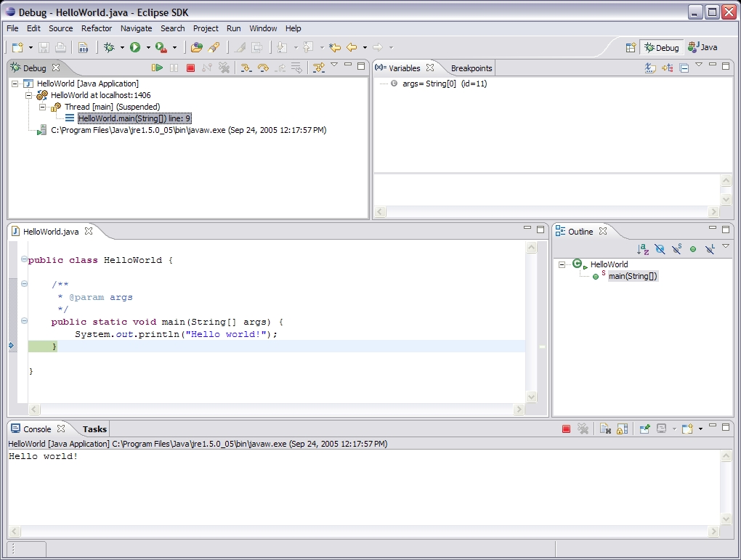This screenshot has width=741, height=560.
Task: Toggle Hide Local Types in Outline
Action: [x=710, y=249]
